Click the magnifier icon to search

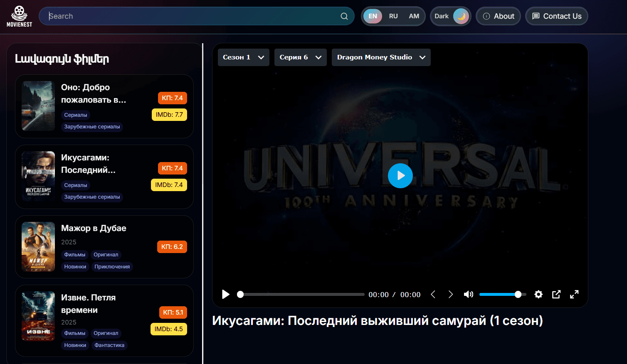click(344, 16)
